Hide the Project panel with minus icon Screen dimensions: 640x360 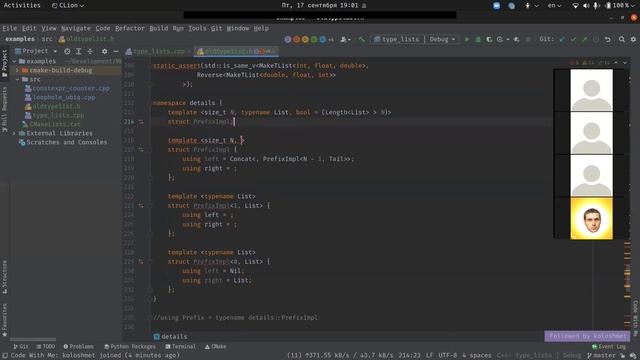116,51
